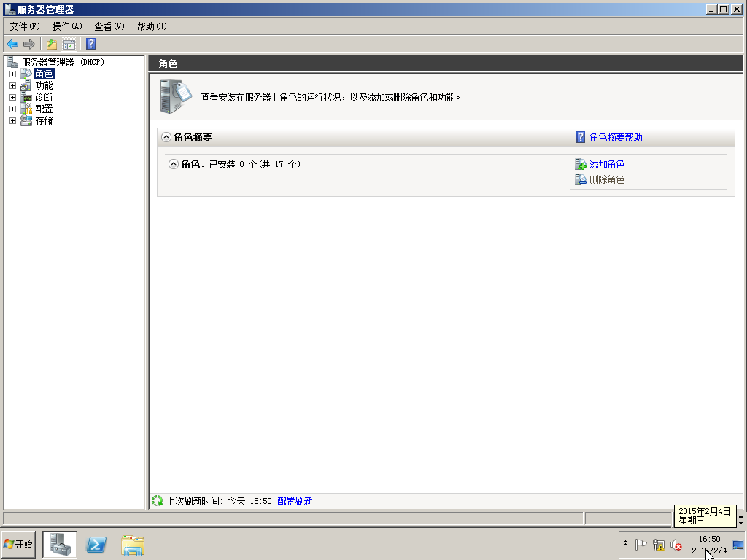Screen dimensions: 747x560
Task: Click the 上次刷新时间: 今天 16:50 text
Action: 219,501
